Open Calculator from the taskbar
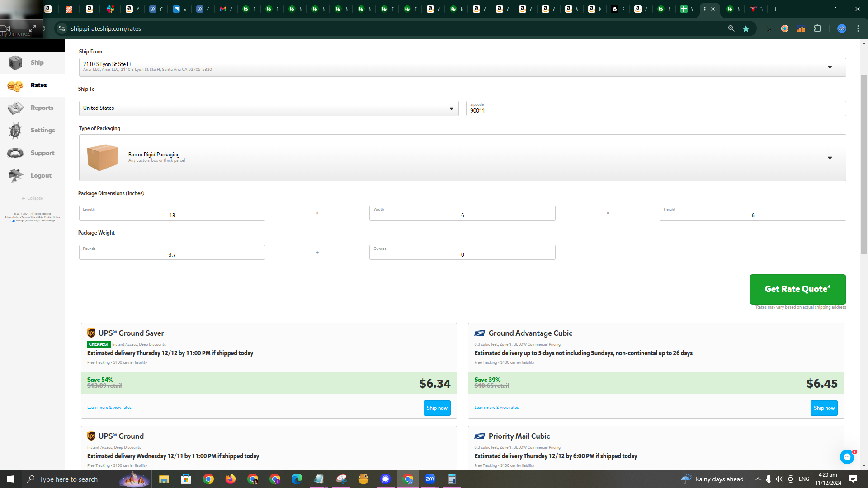 (452, 479)
